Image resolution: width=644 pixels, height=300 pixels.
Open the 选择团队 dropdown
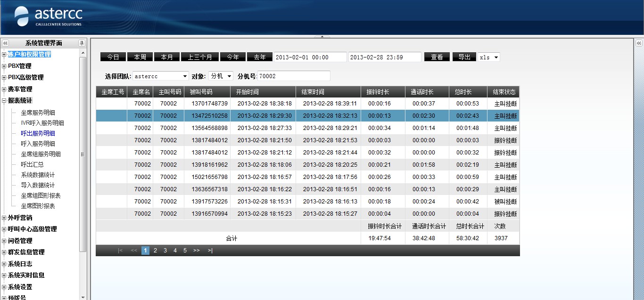click(161, 76)
